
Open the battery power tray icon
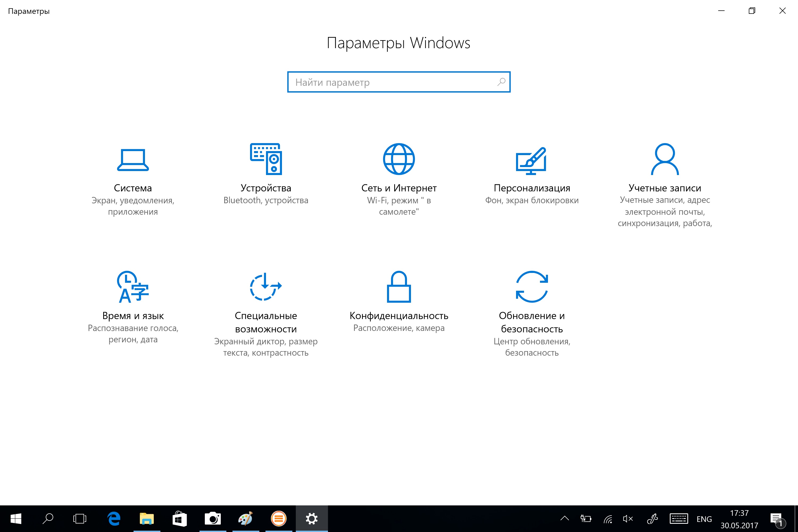coord(586,519)
